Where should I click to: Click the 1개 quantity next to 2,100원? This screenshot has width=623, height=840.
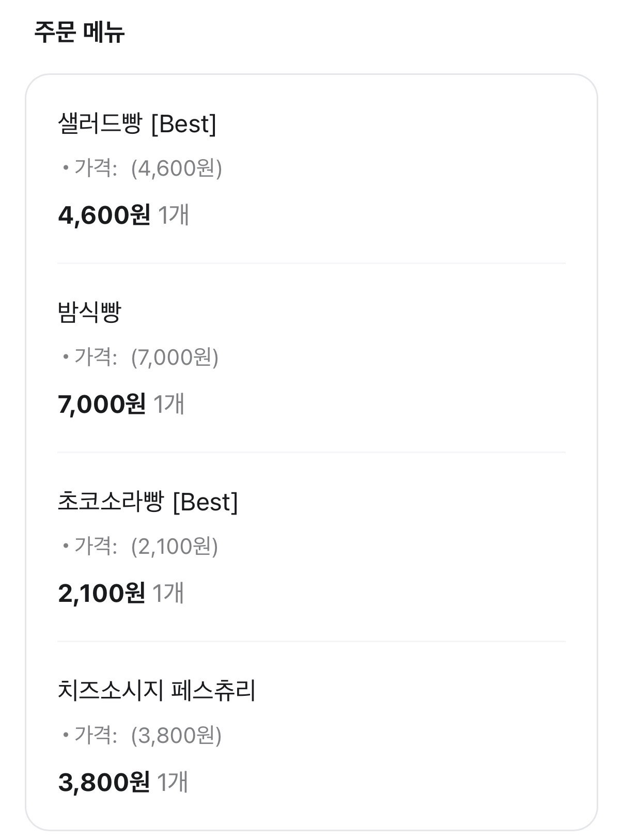168,593
